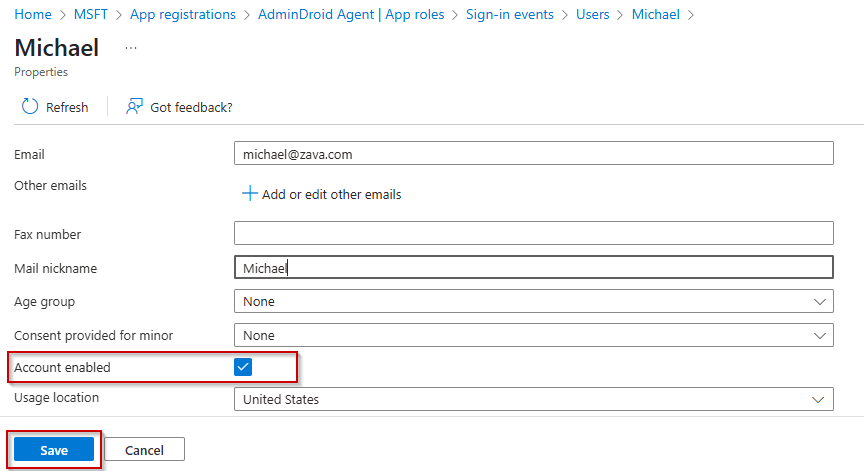Click the Cancel button

[144, 450]
